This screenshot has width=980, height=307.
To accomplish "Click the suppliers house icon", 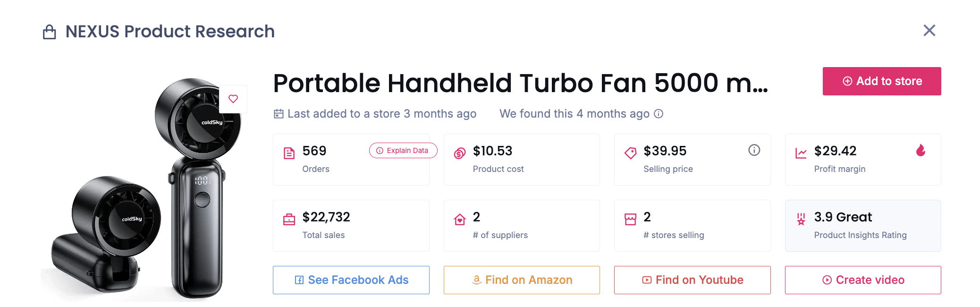I will coord(460,219).
